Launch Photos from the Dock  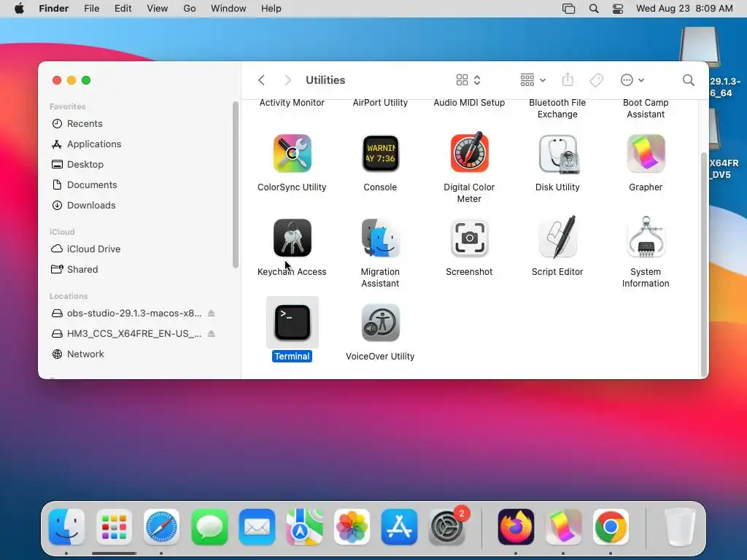pos(352,527)
